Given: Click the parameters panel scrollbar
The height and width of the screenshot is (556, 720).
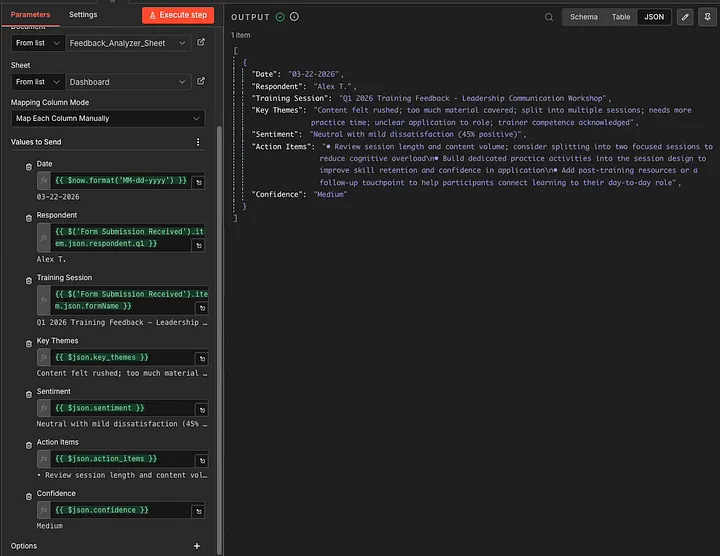Looking at the screenshot, I should pos(219,340).
